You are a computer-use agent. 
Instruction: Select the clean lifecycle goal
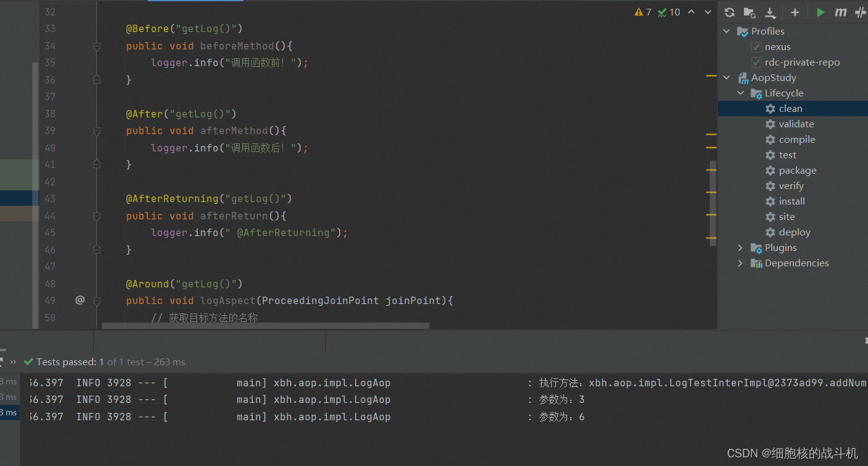point(791,108)
